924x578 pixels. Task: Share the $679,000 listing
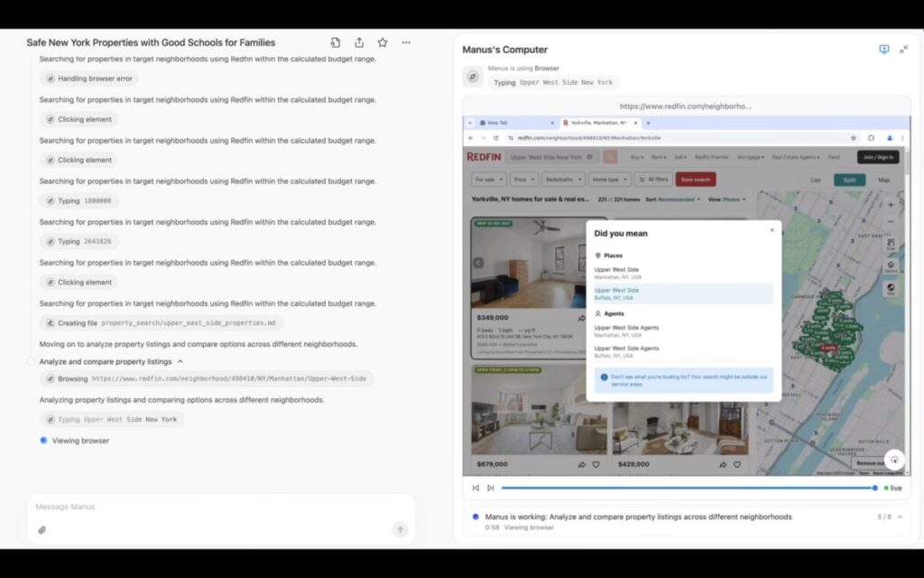[x=582, y=465]
